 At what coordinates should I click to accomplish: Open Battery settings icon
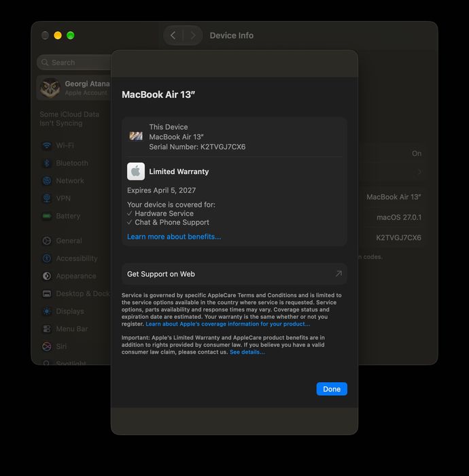point(47,216)
